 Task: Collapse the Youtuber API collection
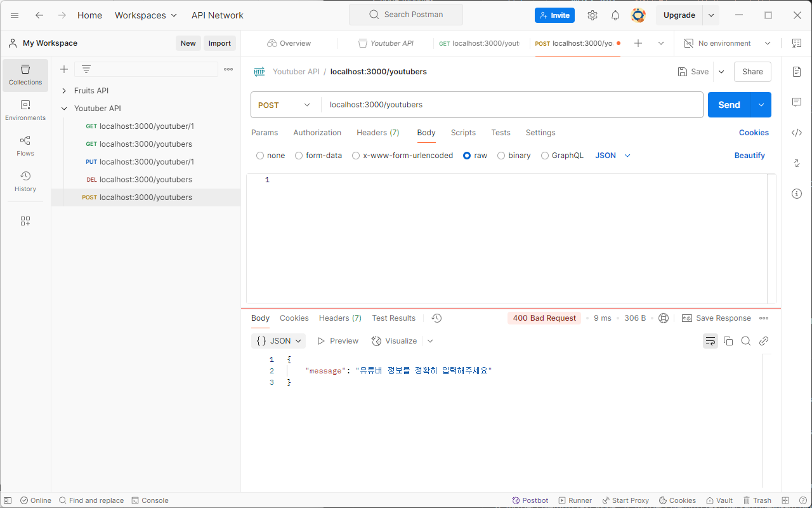click(64, 109)
